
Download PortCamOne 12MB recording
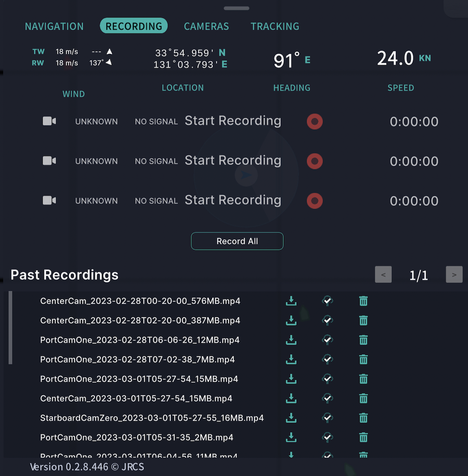pos(291,340)
